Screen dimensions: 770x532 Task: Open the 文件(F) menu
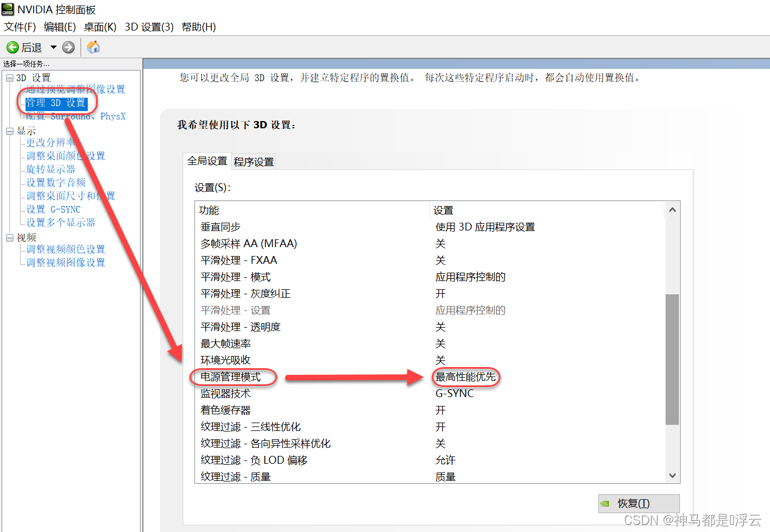20,27
